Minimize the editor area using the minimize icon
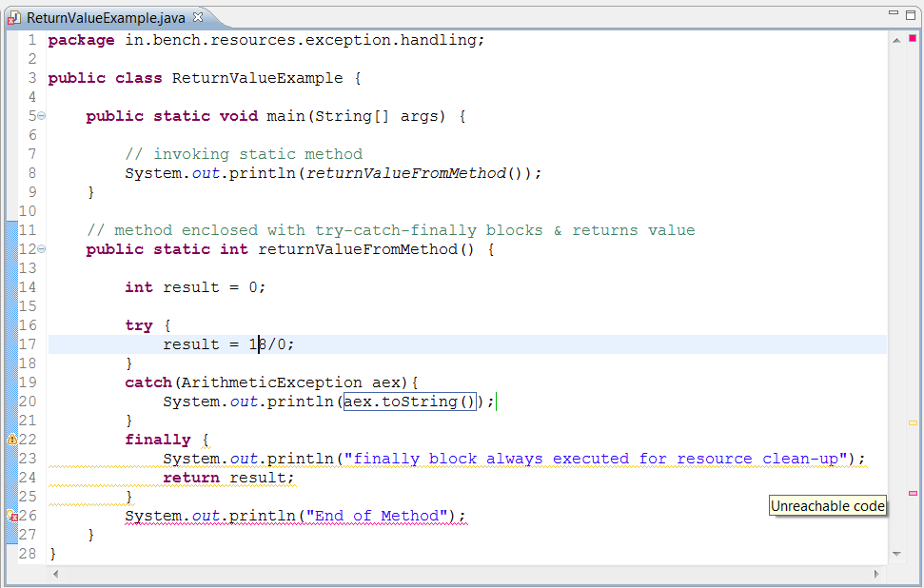Screen dimensions: 924x588 894,14
